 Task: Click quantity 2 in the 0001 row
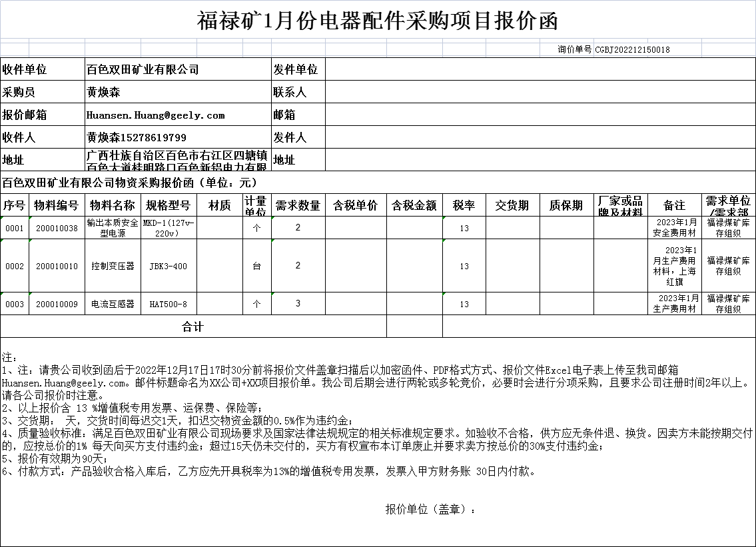298,228
